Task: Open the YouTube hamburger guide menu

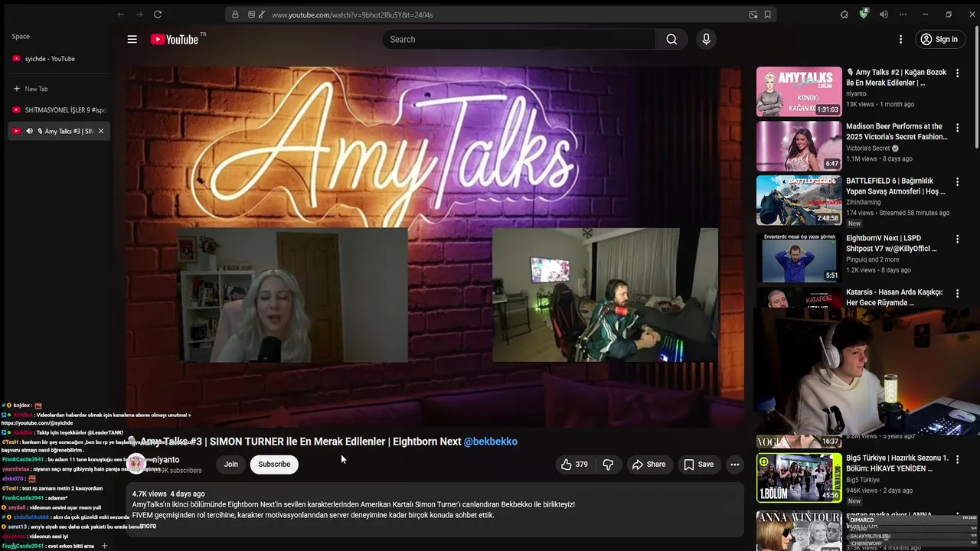Action: tap(132, 40)
